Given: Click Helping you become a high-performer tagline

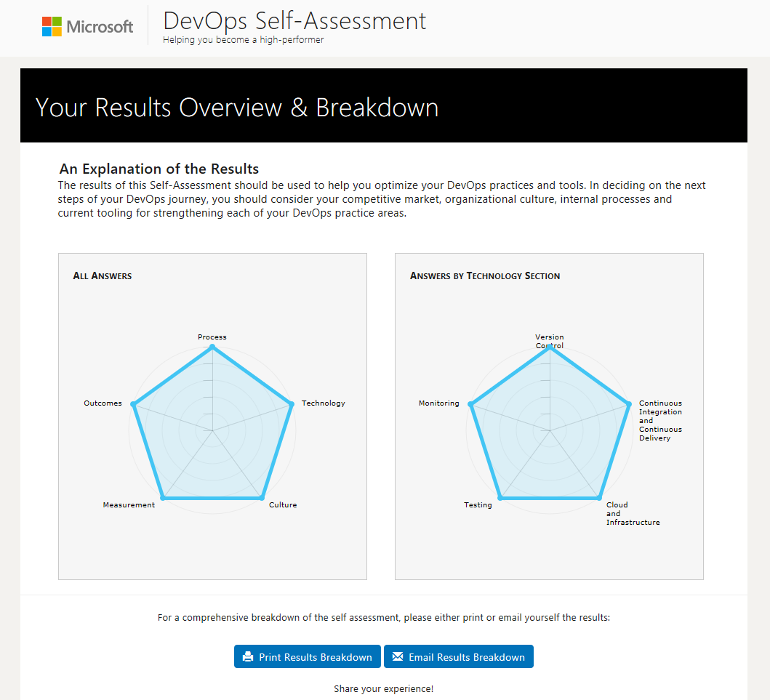Looking at the screenshot, I should coord(243,40).
